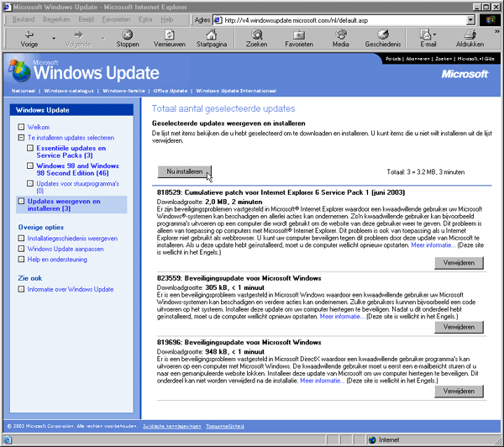This screenshot has width=504, height=447.
Task: Open the Favorieten menu
Action: click(x=116, y=19)
